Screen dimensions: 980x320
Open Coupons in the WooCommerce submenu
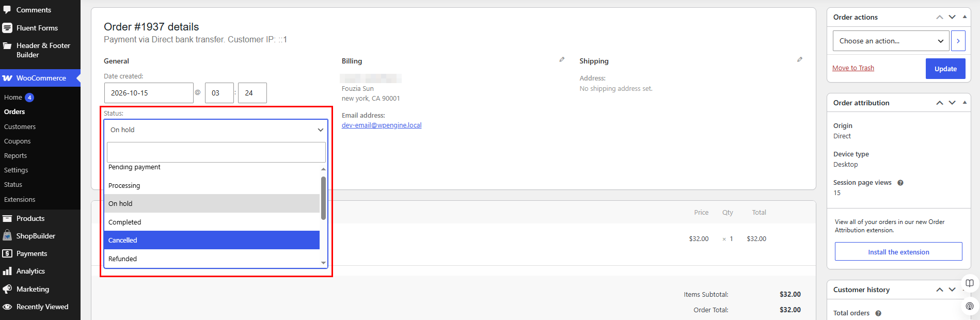(x=17, y=141)
